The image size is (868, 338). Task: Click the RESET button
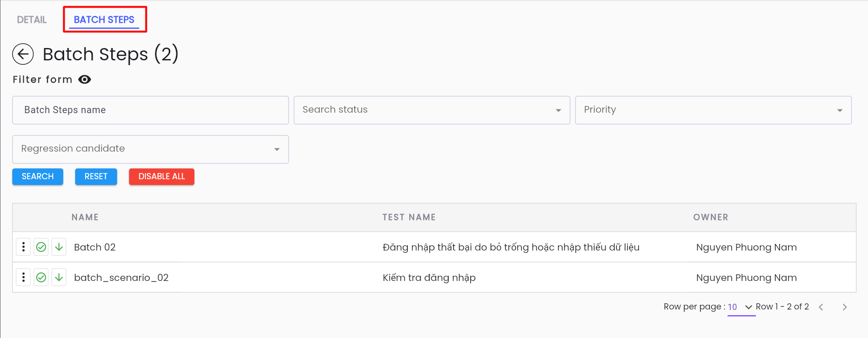[96, 176]
